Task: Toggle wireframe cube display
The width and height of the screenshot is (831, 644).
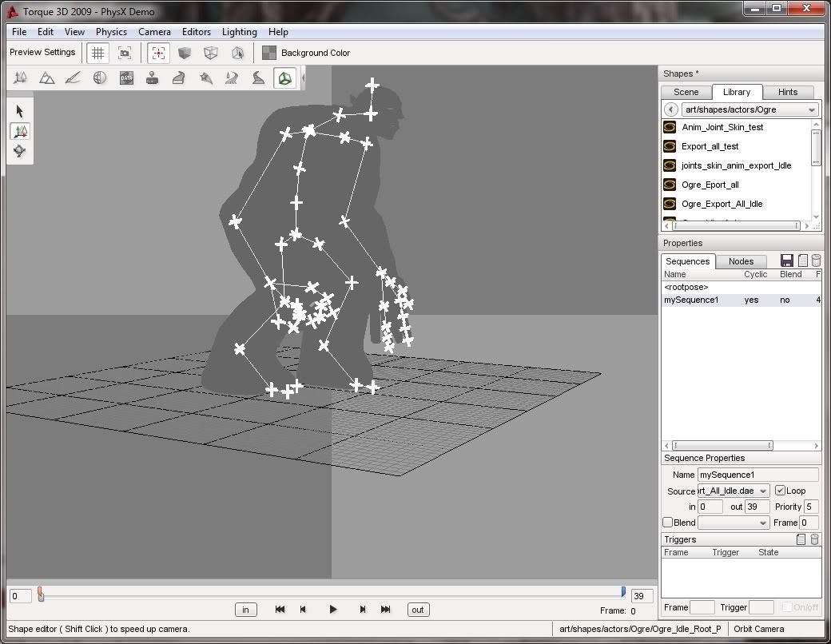Action: [x=211, y=53]
